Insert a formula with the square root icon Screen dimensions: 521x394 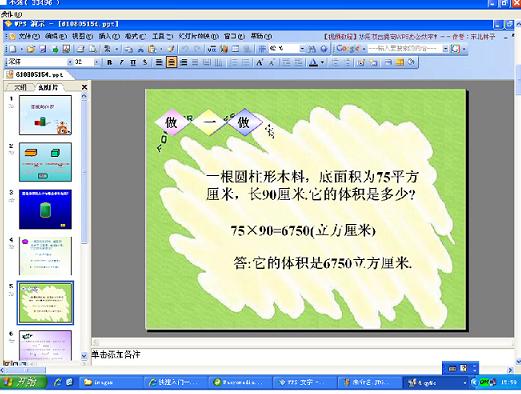[212, 49]
